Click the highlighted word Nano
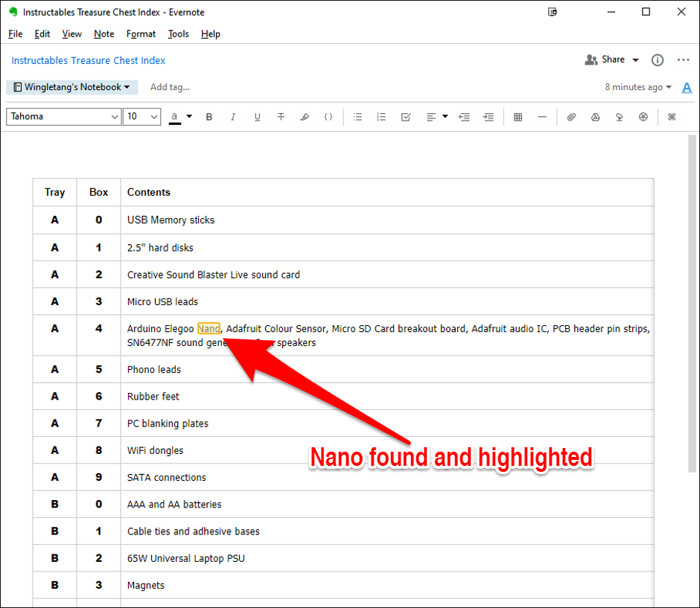The height and width of the screenshot is (608, 700). pos(209,329)
